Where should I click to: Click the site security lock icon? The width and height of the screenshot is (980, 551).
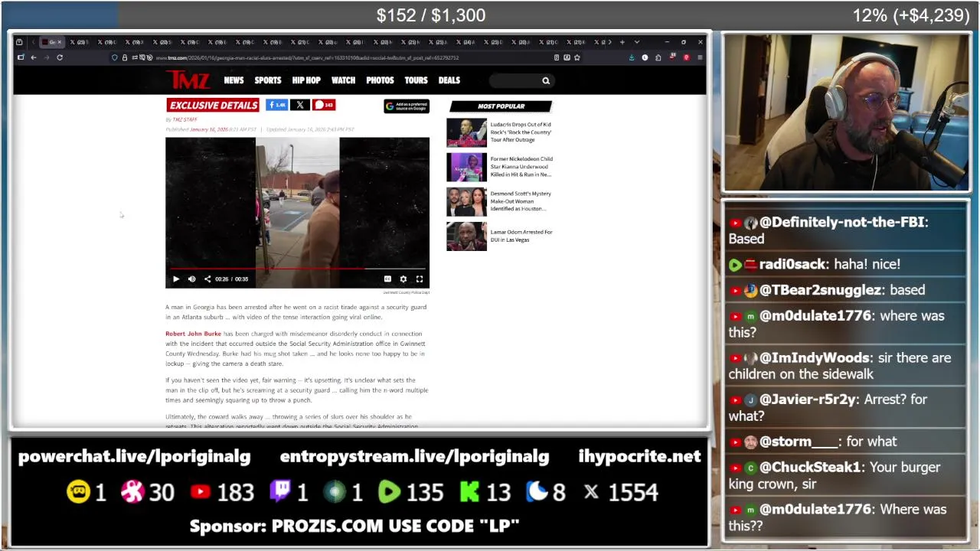125,57
